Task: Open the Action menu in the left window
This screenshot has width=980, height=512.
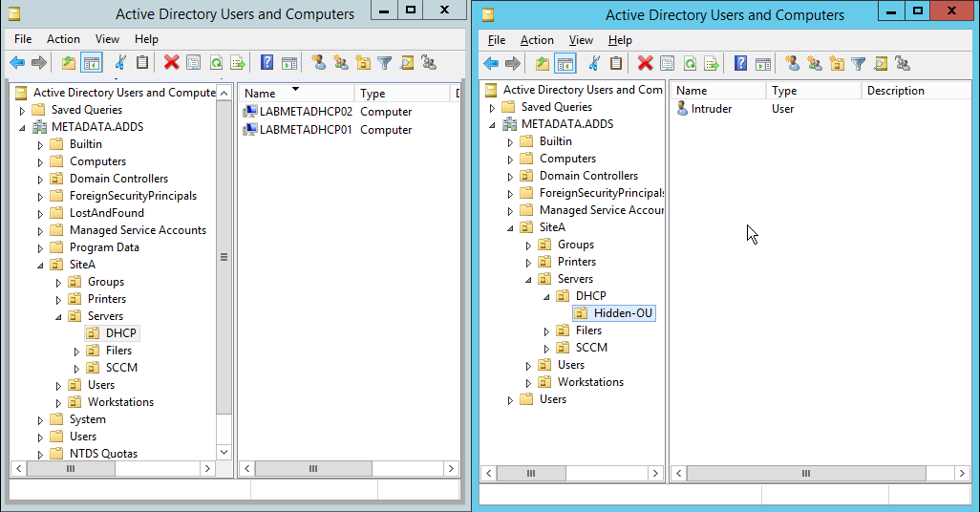Action: (x=63, y=39)
